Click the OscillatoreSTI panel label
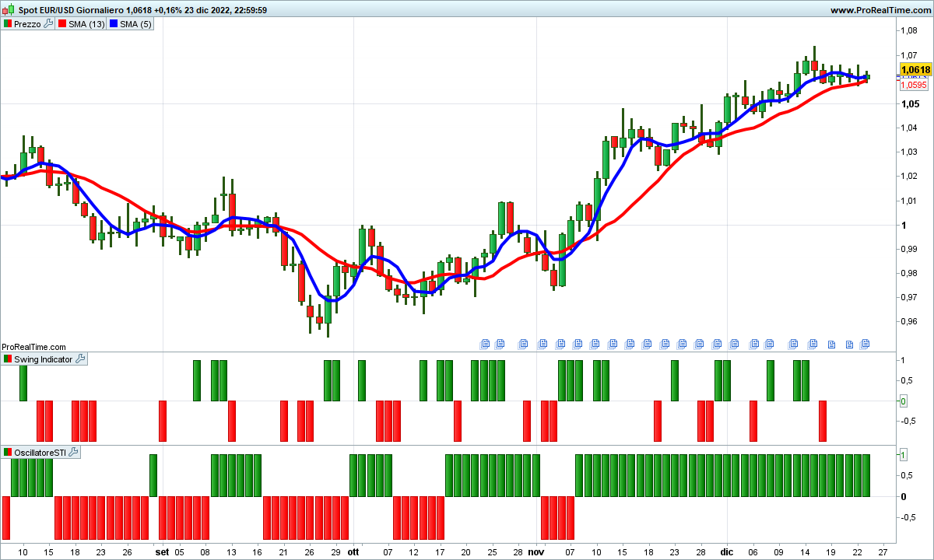Screen dimensions: 934x560 40,452
